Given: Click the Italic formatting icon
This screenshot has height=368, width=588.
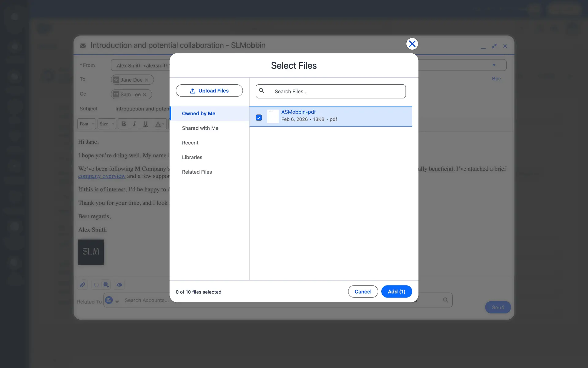Looking at the screenshot, I should [134, 124].
